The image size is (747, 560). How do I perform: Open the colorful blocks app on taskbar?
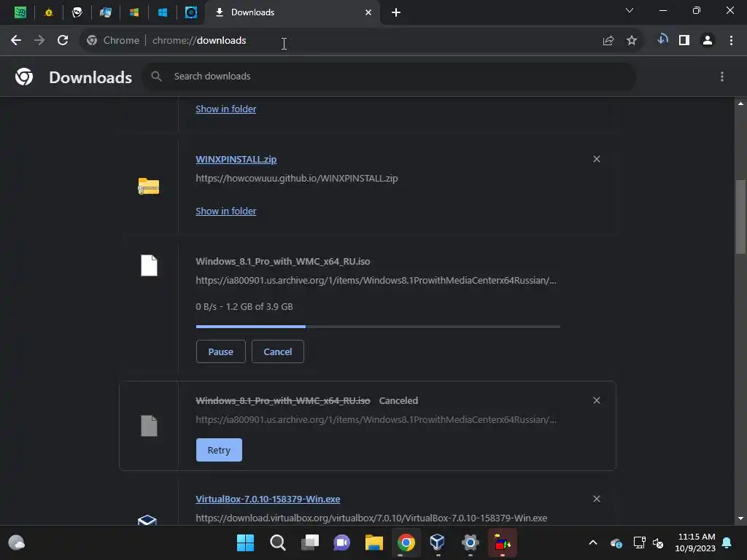[x=502, y=542]
